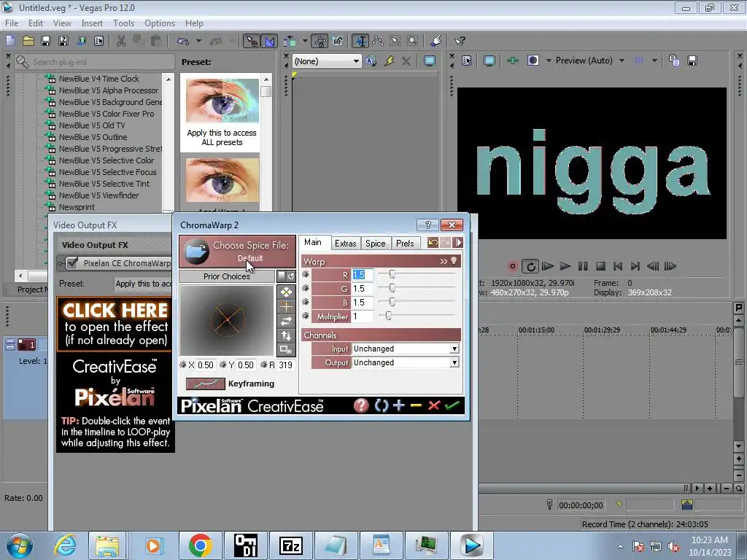The height and width of the screenshot is (560, 747).
Task: Switch to the Prefs tab
Action: (405, 244)
